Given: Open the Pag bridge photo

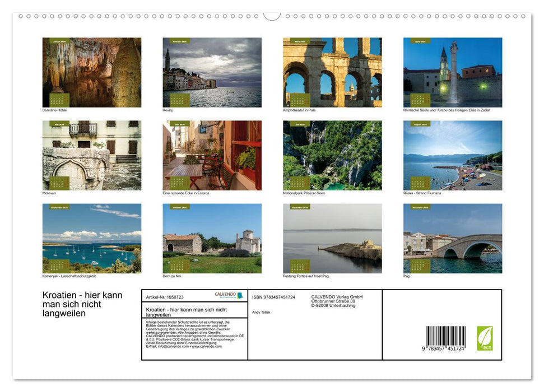Looking at the screenshot, I should (x=452, y=238).
